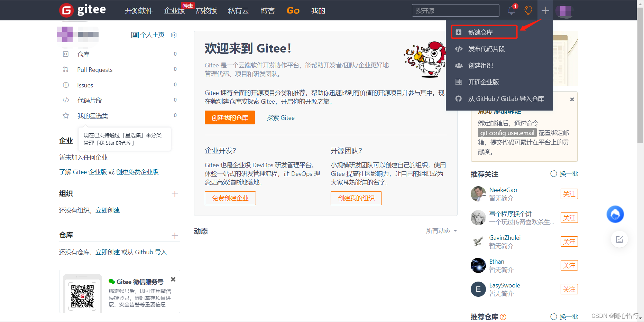Click Ethan's avatar

point(478,265)
